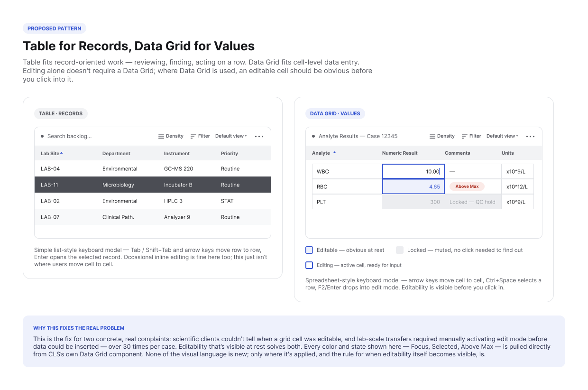Sort by the Priority column header
588x390 pixels.
pyautogui.click(x=230, y=153)
